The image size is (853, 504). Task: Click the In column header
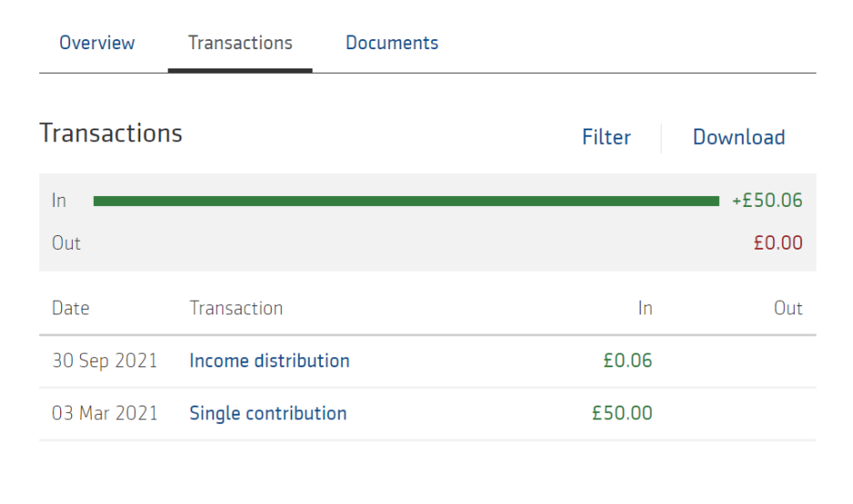pos(644,308)
